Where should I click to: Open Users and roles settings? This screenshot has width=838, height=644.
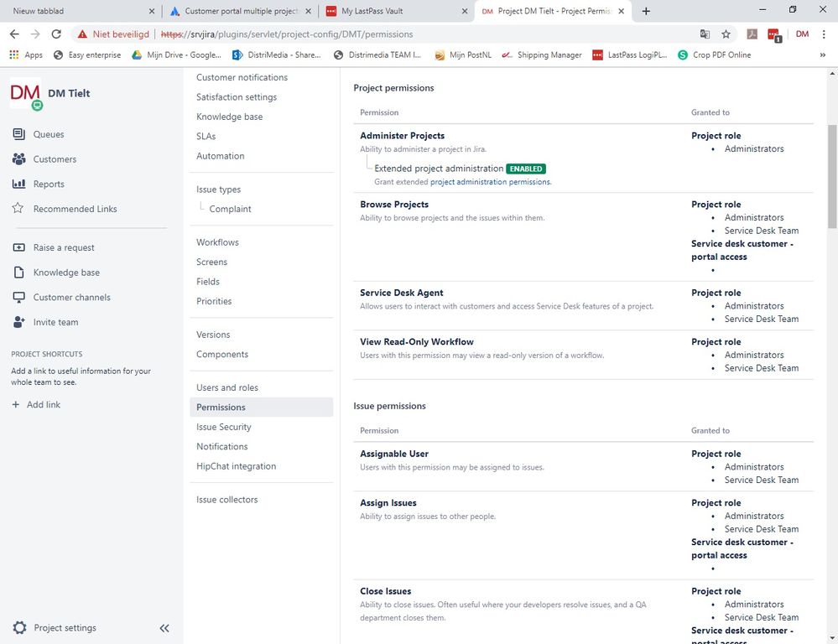click(226, 387)
